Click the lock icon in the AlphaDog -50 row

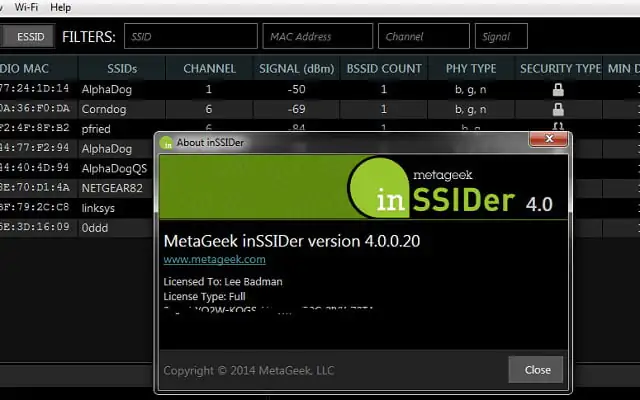558,89
